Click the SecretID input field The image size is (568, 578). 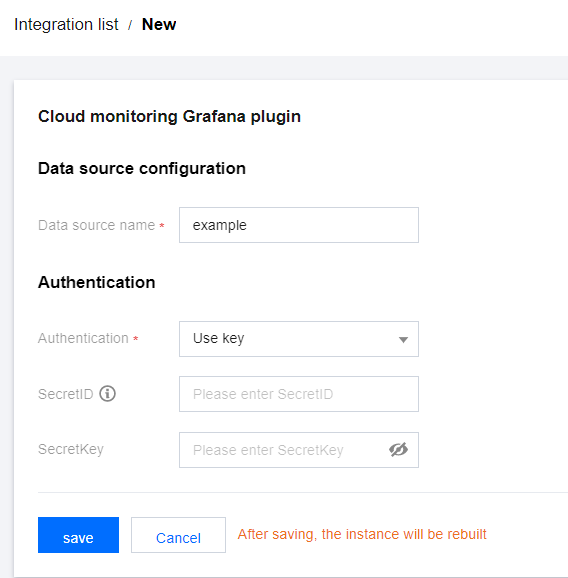pos(299,394)
